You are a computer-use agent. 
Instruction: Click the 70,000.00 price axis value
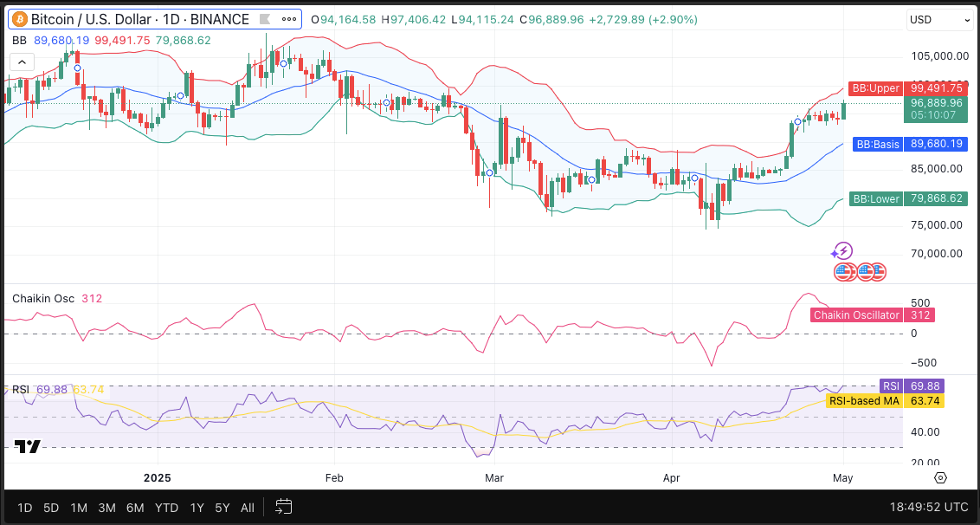(936, 254)
